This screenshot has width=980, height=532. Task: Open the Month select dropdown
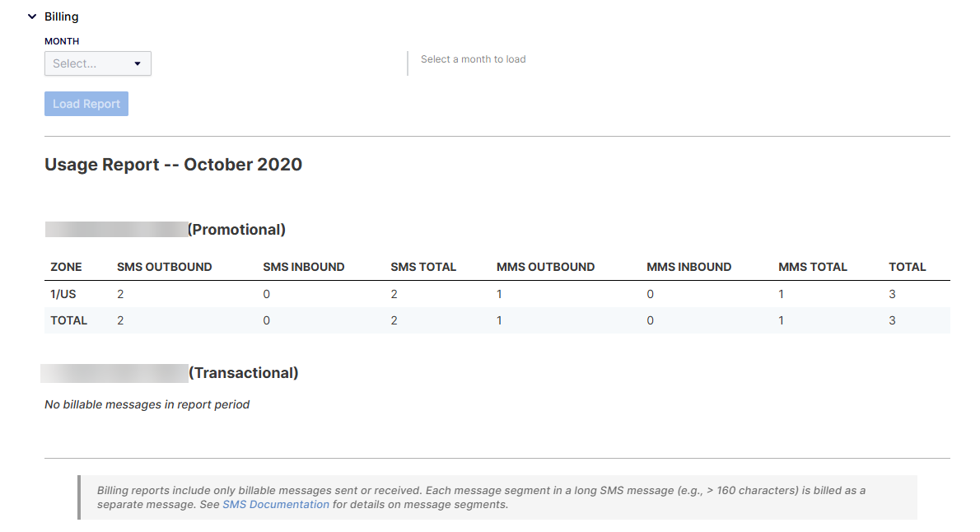(97, 63)
